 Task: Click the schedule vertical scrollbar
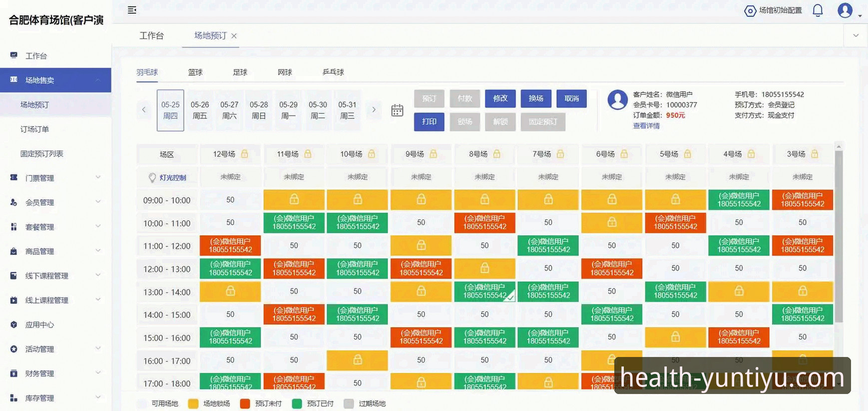pyautogui.click(x=839, y=236)
